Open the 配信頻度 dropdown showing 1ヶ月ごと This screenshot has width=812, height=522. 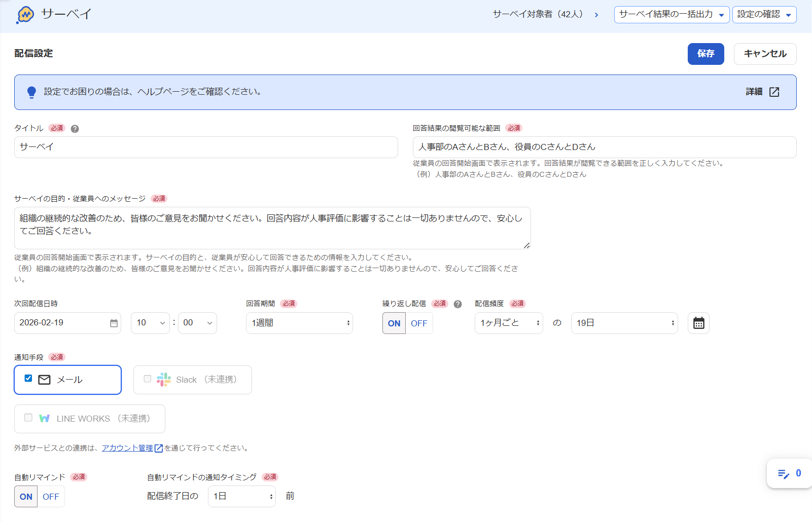coord(509,323)
